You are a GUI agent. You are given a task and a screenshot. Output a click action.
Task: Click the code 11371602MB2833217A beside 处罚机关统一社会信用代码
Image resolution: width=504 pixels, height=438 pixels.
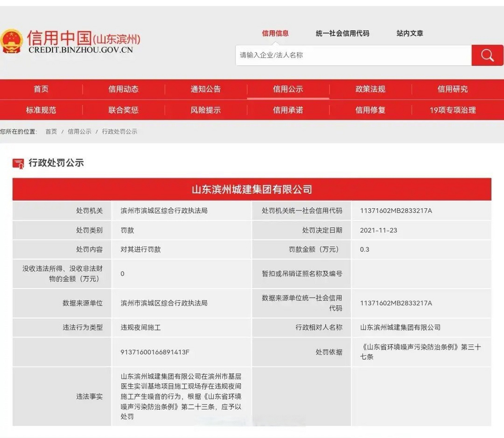tap(396, 211)
